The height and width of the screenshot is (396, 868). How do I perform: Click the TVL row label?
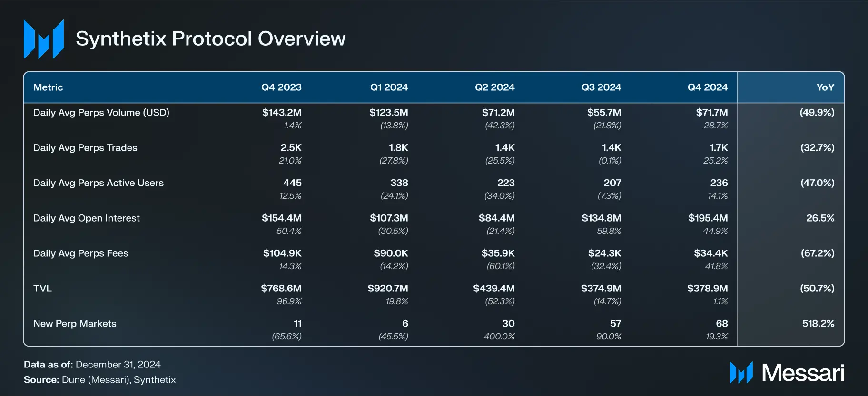(x=42, y=289)
